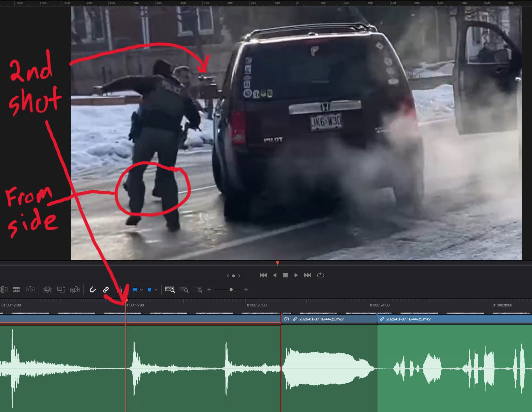Jump to the first frame

click(263, 275)
